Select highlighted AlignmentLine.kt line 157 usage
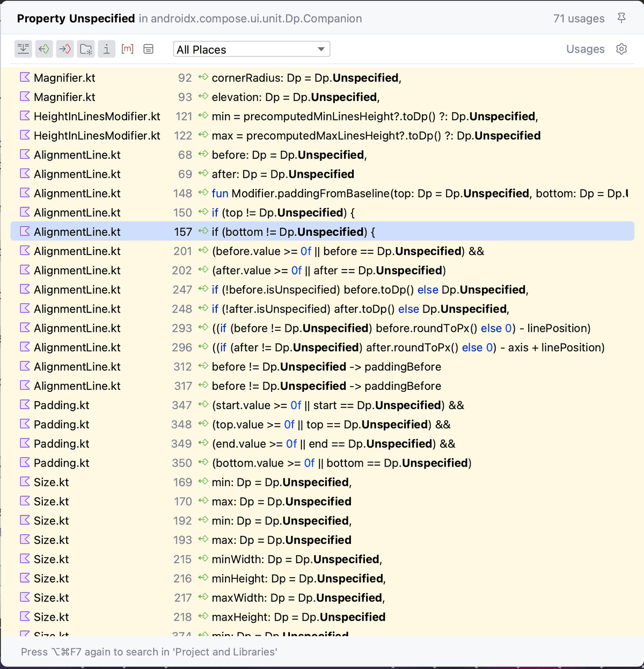This screenshot has width=644, height=669. click(x=322, y=232)
